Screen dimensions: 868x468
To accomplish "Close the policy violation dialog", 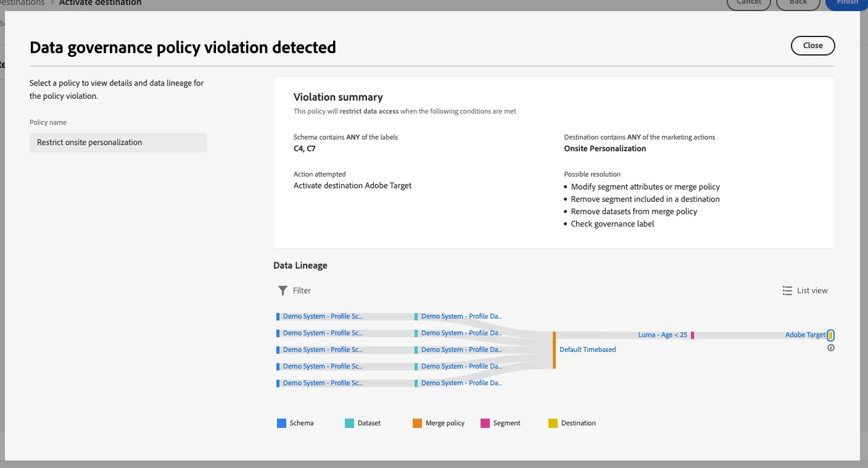I will pos(812,46).
